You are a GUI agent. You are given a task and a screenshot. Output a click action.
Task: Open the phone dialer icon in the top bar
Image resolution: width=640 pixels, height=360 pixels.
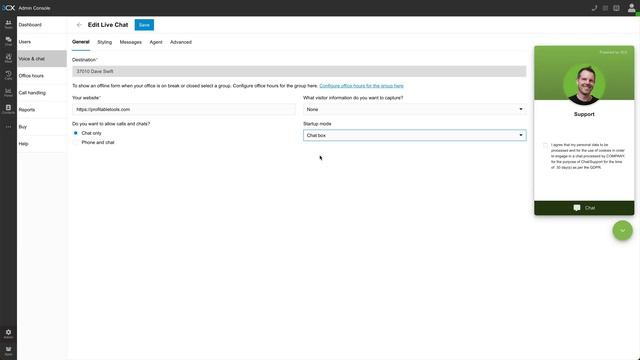594,8
